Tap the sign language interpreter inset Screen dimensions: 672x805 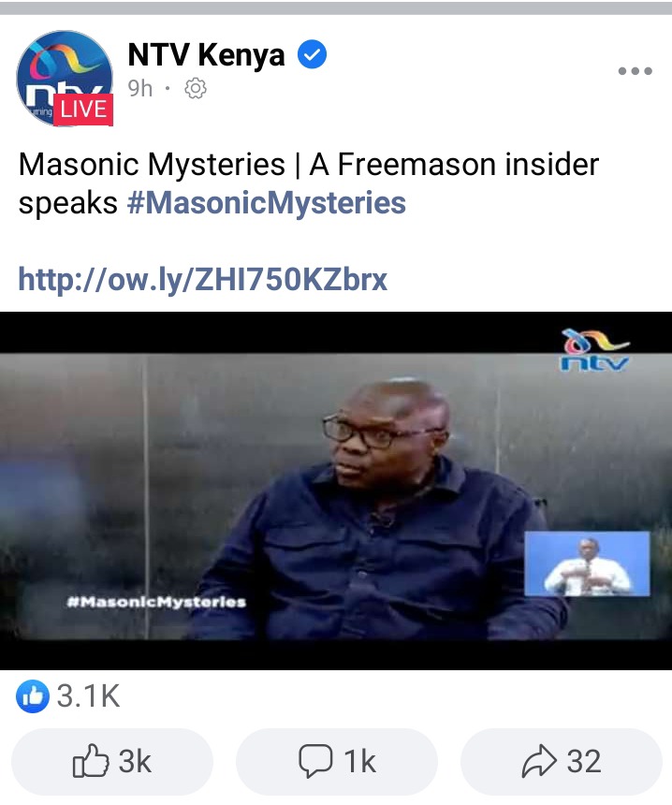click(587, 563)
